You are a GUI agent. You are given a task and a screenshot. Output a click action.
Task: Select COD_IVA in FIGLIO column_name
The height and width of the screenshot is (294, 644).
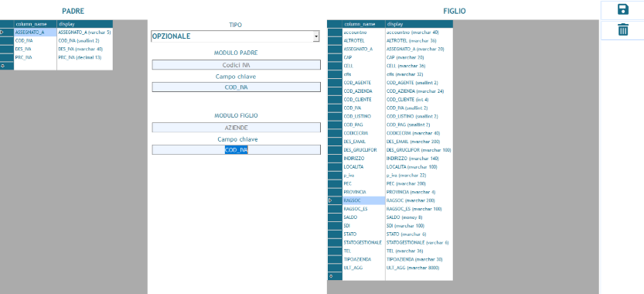[x=364, y=108]
